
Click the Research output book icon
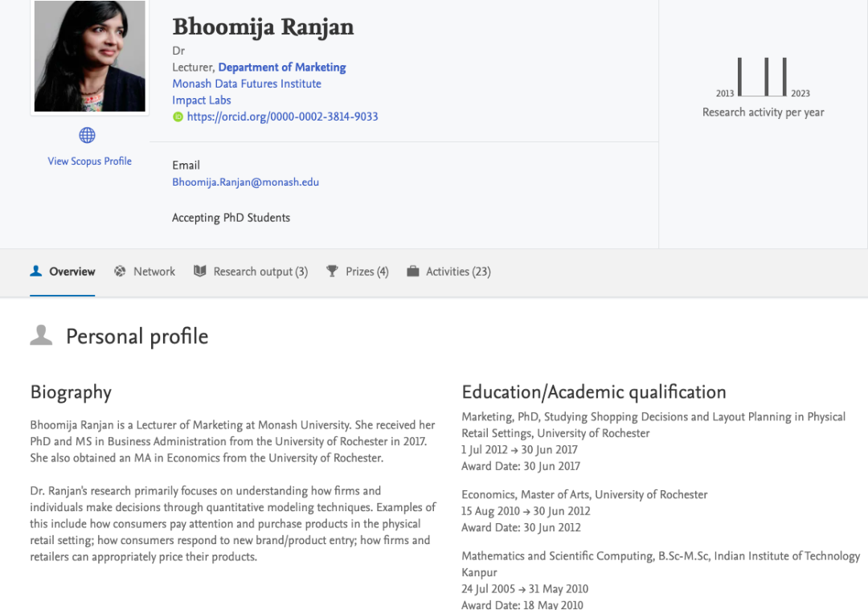pyautogui.click(x=200, y=272)
